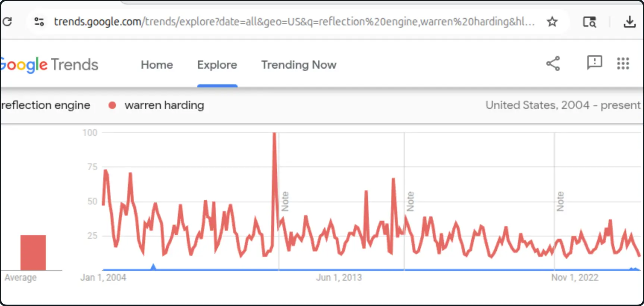Click the tallest red peak at 100
This screenshot has height=306, width=644.
(274, 135)
